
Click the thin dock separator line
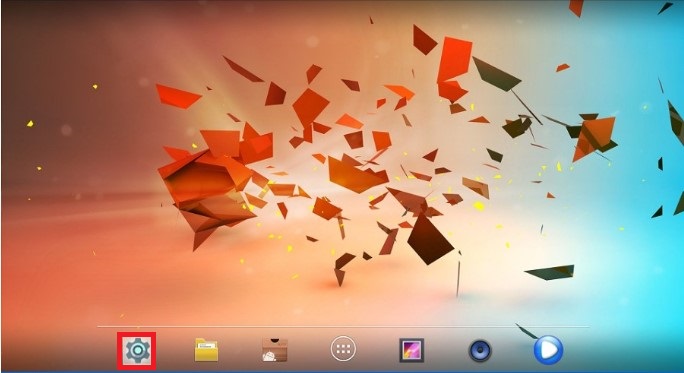pos(343,326)
